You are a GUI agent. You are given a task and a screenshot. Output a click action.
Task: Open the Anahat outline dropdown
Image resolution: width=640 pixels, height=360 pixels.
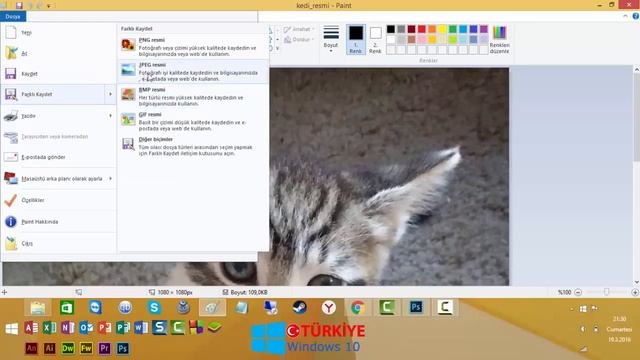[299, 29]
